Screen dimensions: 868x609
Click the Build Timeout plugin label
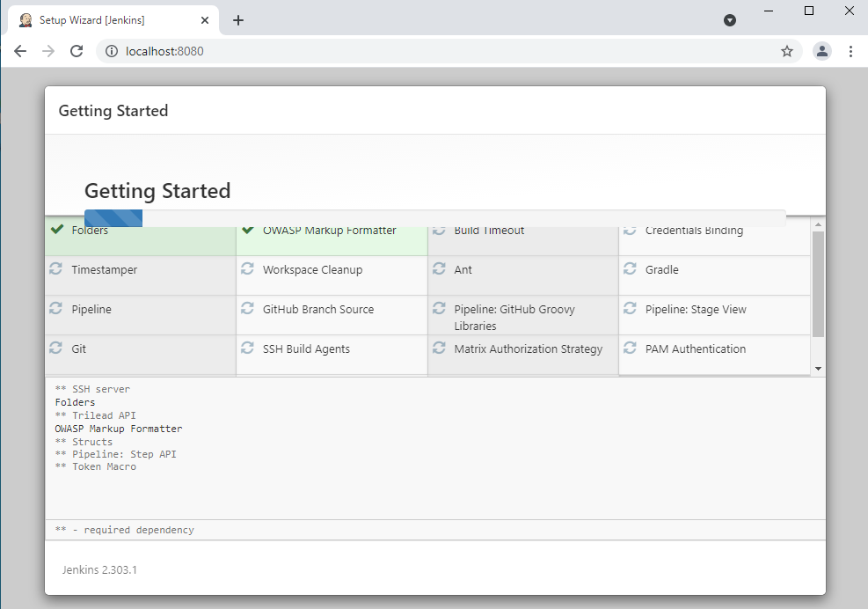pos(489,231)
